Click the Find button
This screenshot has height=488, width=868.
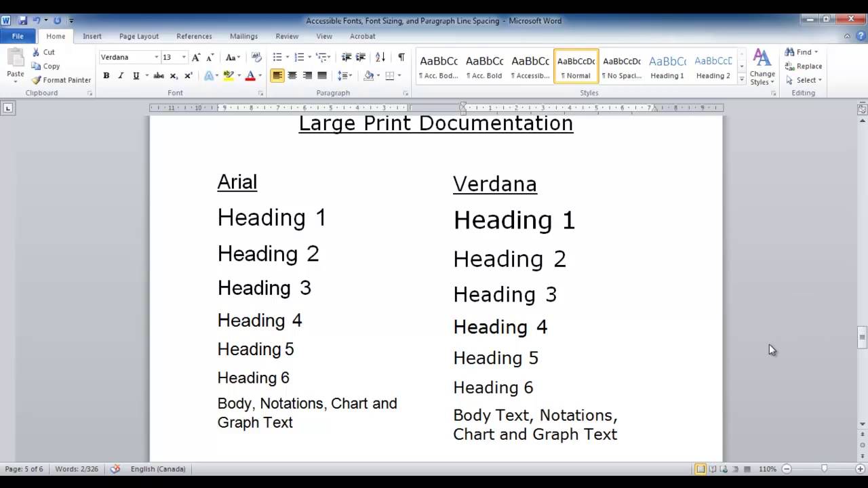[x=801, y=52]
